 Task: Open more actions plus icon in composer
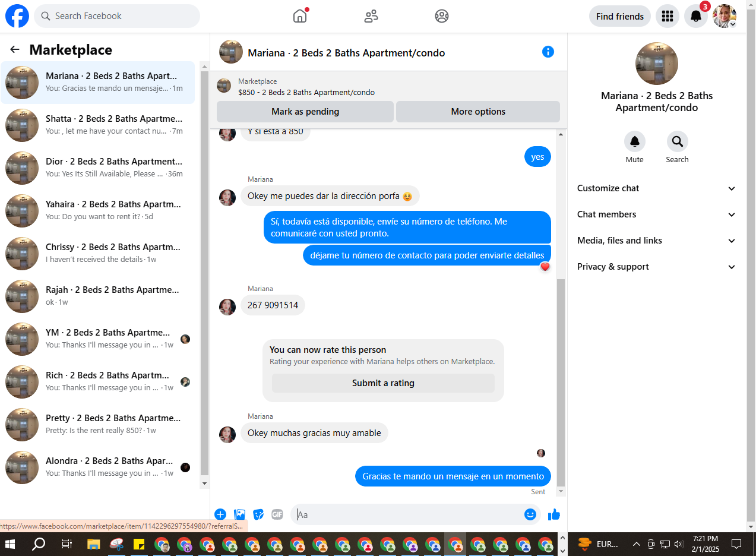[x=220, y=514]
